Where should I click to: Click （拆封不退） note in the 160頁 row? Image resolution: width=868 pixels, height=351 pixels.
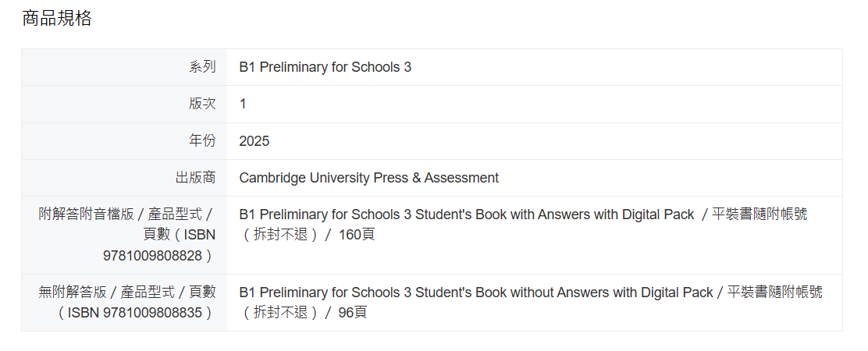coord(280,234)
